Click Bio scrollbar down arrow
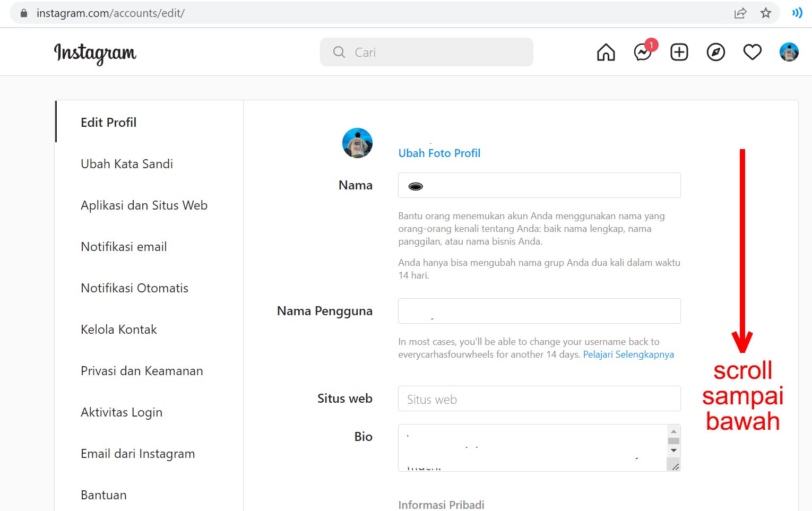Screen dimensions: 812x511 click(x=673, y=451)
